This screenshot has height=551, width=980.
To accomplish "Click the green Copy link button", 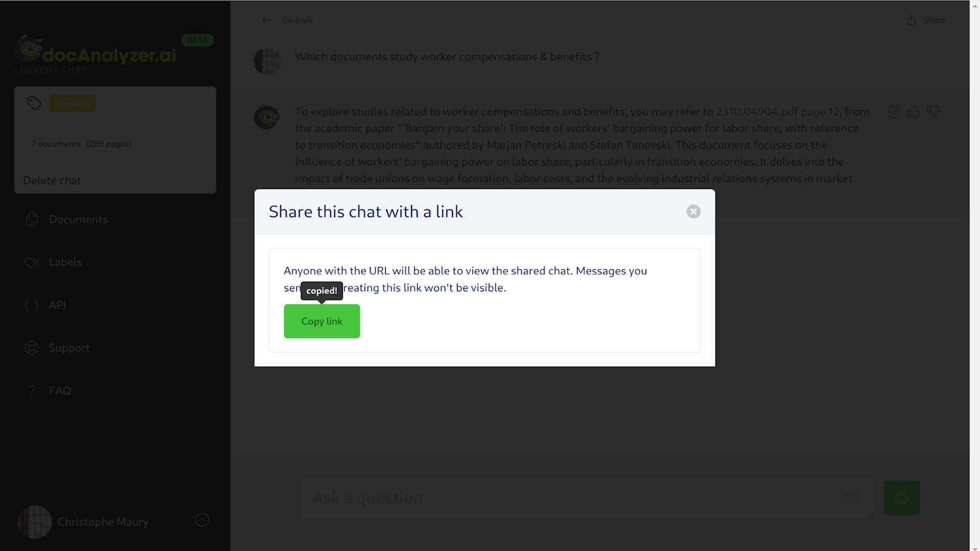I will (322, 321).
